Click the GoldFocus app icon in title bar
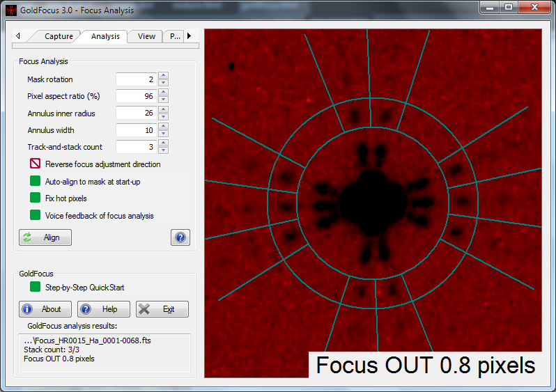The width and height of the screenshot is (556, 392). pyautogui.click(x=11, y=10)
